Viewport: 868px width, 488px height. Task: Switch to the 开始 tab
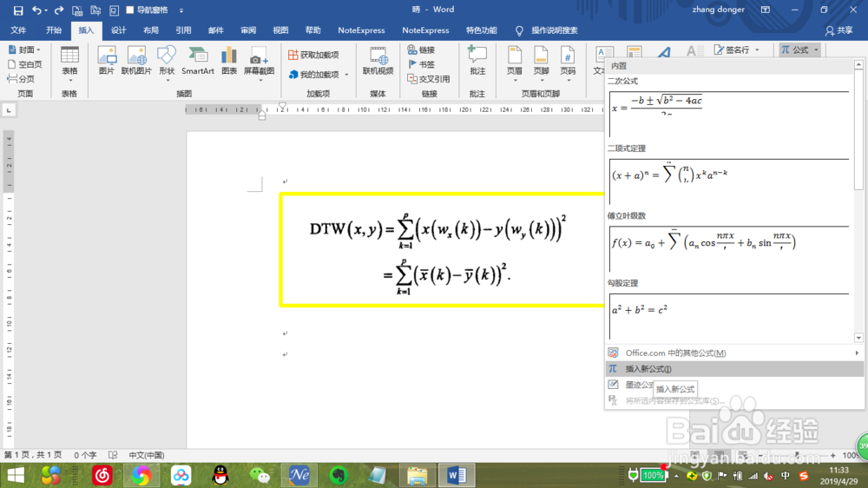point(54,30)
